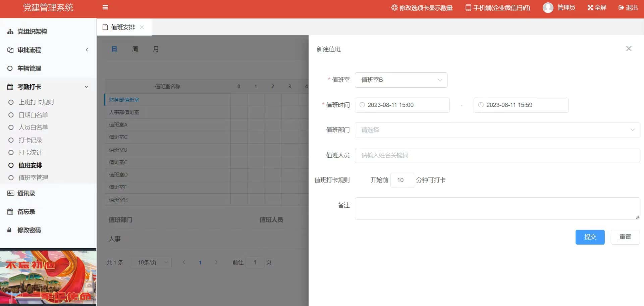
Task: Open the 值班室B dropdown
Action: point(401,80)
